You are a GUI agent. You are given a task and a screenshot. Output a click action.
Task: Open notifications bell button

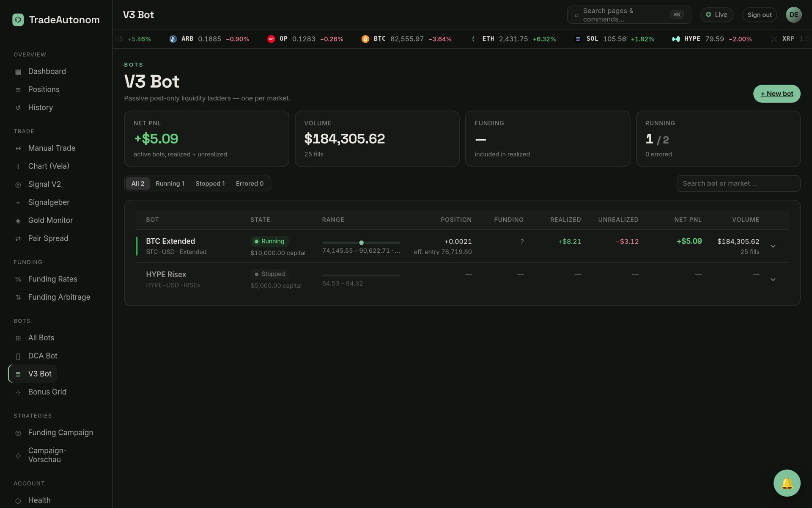(x=787, y=483)
